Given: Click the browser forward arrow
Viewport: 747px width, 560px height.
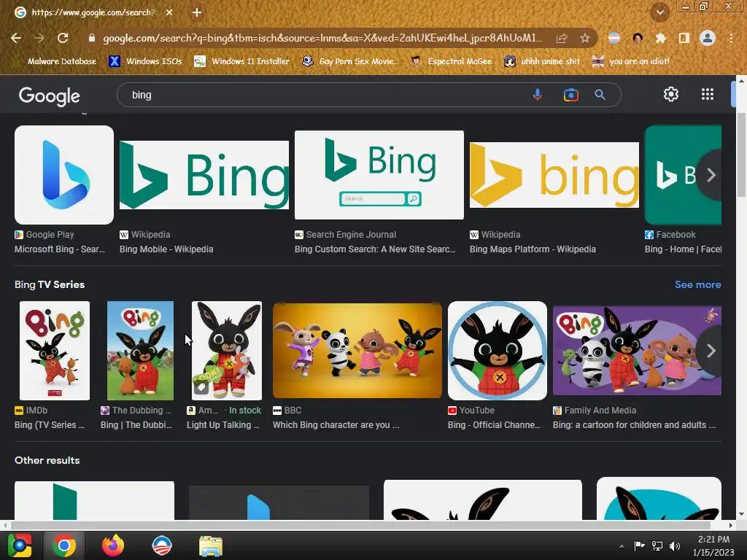Looking at the screenshot, I should click(39, 38).
